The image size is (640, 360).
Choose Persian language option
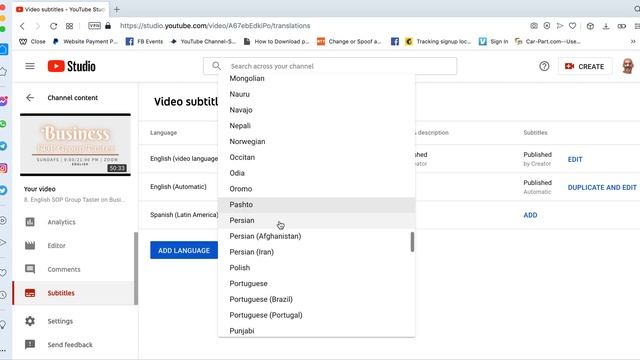[x=316, y=220]
